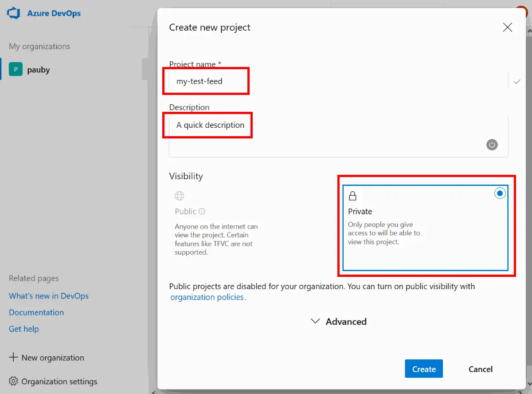Open the Get help link
This screenshot has height=394, width=532.
coord(24,329)
